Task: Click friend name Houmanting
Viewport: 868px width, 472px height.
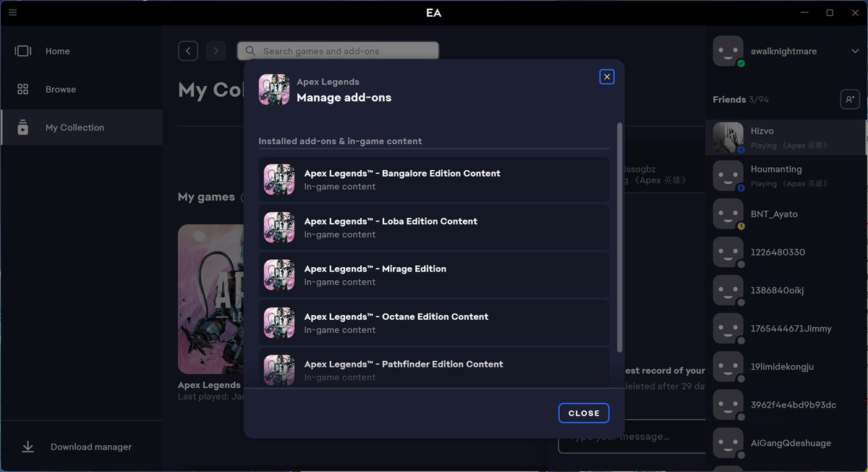Action: (x=776, y=169)
